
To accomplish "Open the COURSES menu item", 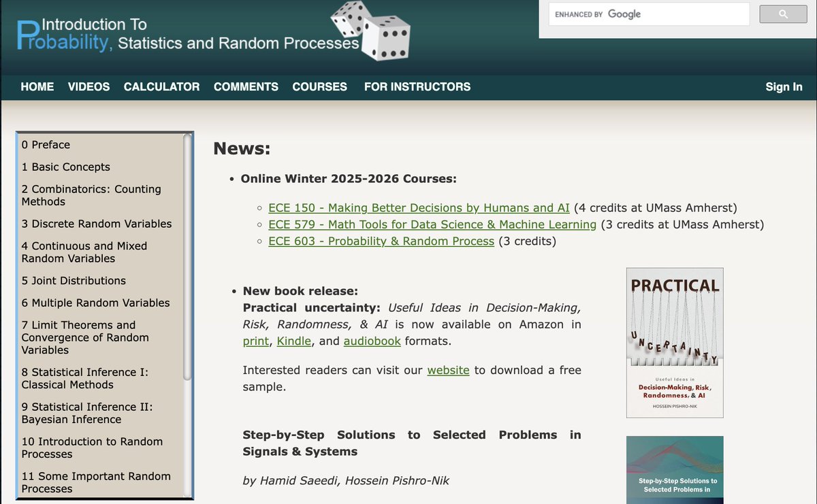I will (319, 86).
